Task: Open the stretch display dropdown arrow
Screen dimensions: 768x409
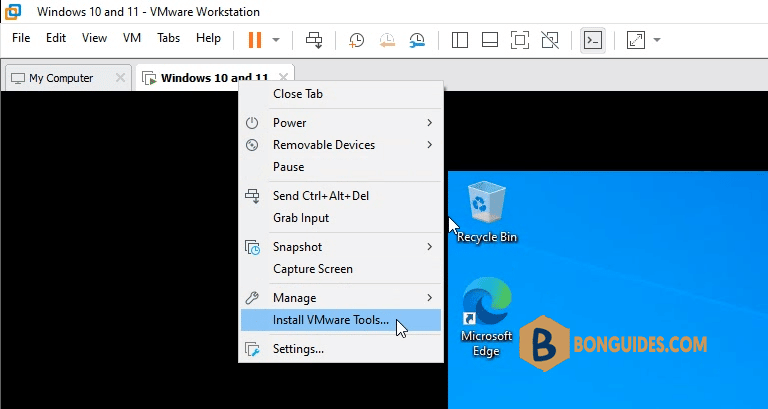Action: (657, 40)
